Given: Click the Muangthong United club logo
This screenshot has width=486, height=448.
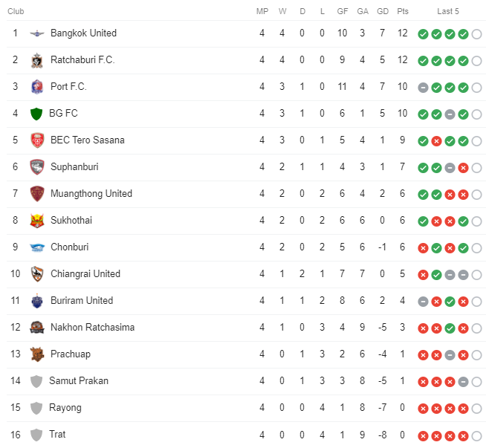Looking at the screenshot, I should click(36, 194).
